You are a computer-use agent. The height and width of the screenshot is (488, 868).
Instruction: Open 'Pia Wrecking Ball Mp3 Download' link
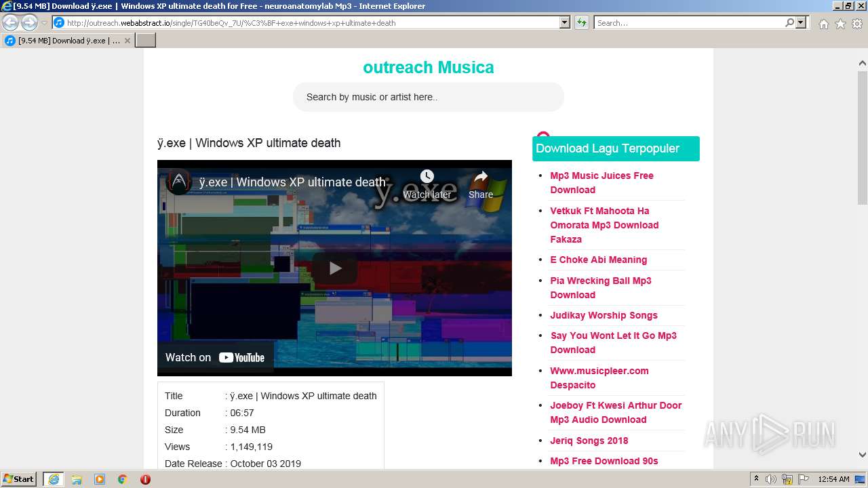[x=601, y=287]
